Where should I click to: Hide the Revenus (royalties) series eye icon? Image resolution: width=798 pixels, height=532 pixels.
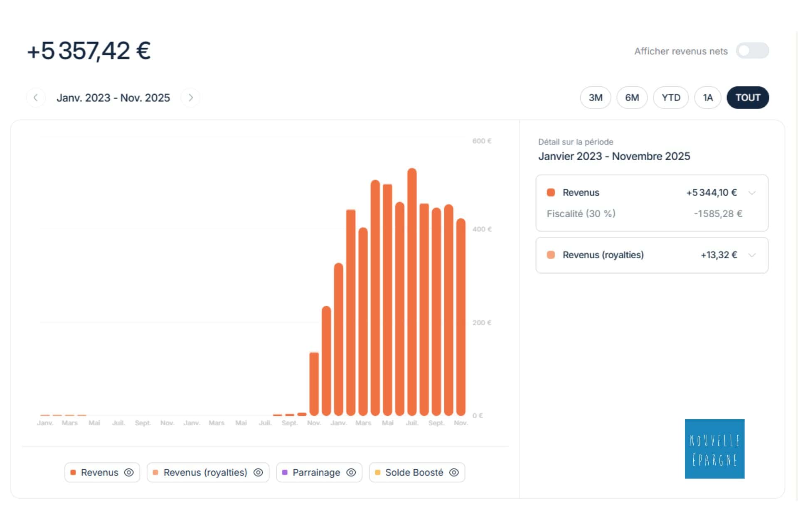click(x=259, y=472)
